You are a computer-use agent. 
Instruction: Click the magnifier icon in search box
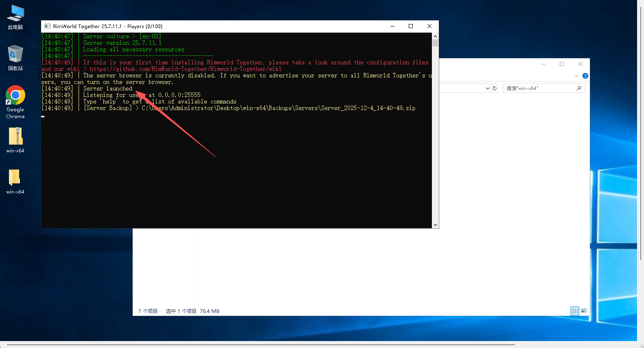click(x=579, y=88)
